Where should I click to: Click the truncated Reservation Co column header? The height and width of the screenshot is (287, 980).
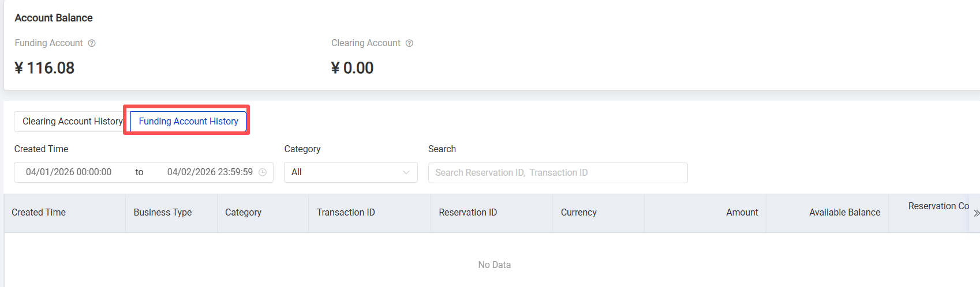[x=938, y=206]
